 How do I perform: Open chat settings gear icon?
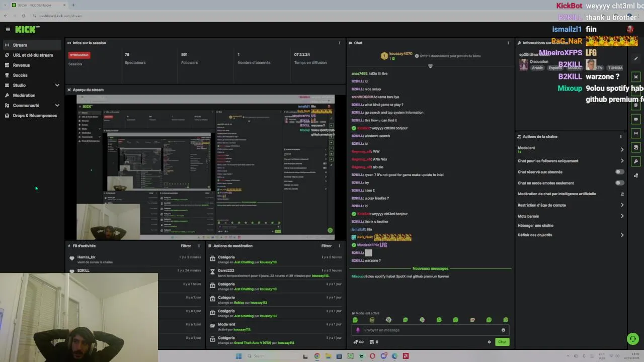(489, 342)
